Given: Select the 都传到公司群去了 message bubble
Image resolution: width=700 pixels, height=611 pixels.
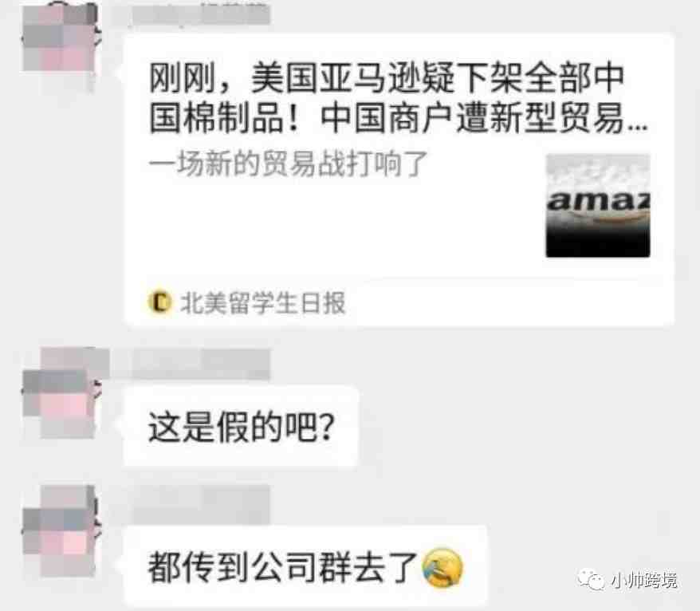Looking at the screenshot, I should pyautogui.click(x=305, y=566).
